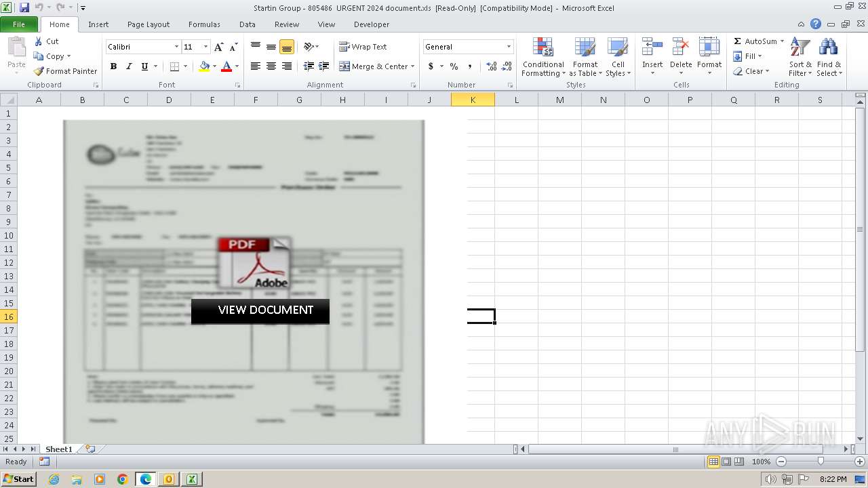
Task: Click the Comma Style icon
Action: tap(470, 66)
